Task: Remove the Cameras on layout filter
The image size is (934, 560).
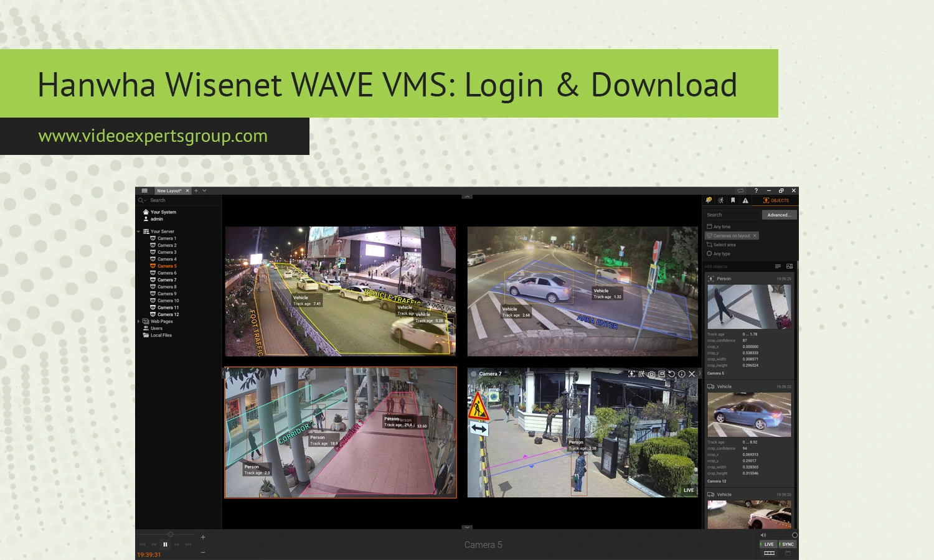Action: click(x=755, y=236)
